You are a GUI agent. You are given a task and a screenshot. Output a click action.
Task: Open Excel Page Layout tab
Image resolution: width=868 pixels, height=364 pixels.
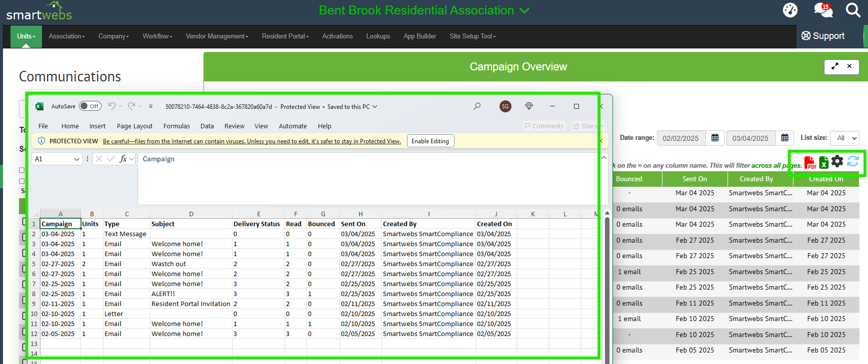tap(134, 126)
